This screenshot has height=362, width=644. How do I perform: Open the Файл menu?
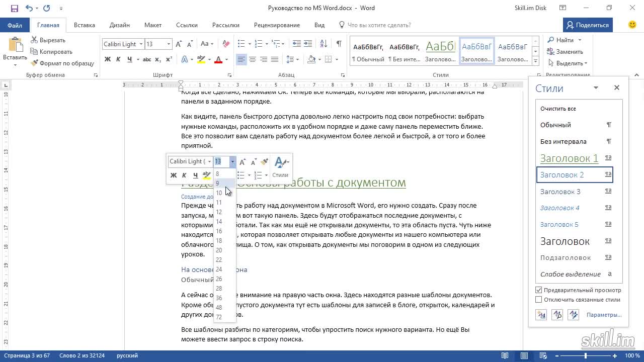coord(15,25)
